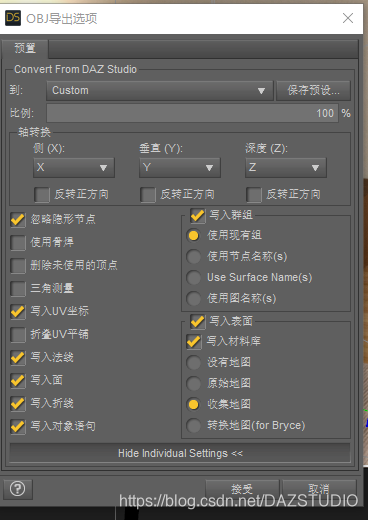The width and height of the screenshot is (368, 520).
Task: Select 使用节点名称(s) radio button
Action: (x=194, y=257)
